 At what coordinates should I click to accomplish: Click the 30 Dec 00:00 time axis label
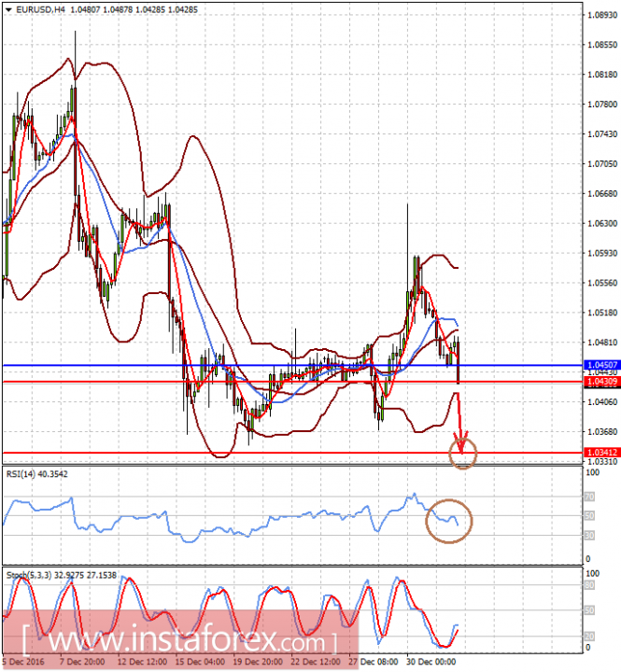point(431,662)
